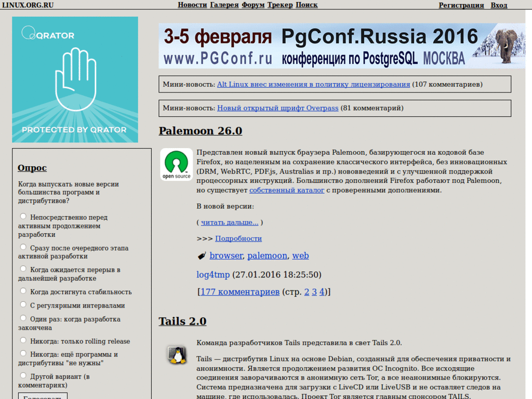The image size is (532, 399).
Task: Click the Голосовать vote button
Action: tap(43, 396)
